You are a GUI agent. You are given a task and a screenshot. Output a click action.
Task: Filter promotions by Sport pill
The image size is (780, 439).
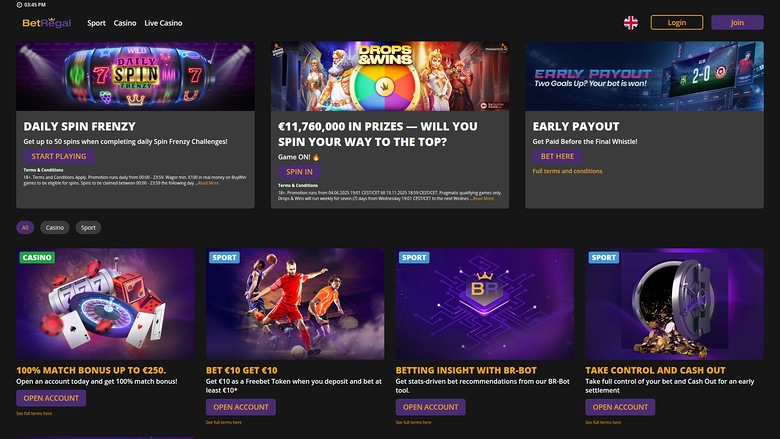pyautogui.click(x=88, y=227)
